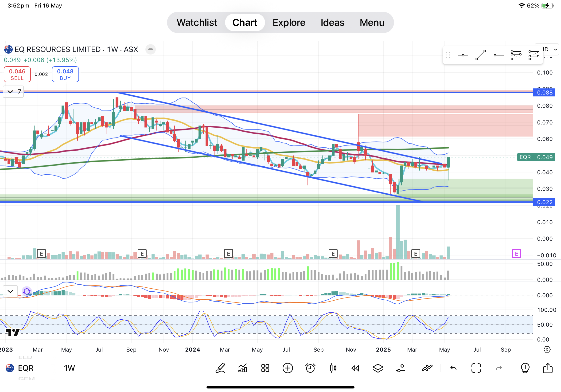Viewport: 561px width, 392px height.
Task: Open the indicators chart icon
Action: tap(243, 368)
